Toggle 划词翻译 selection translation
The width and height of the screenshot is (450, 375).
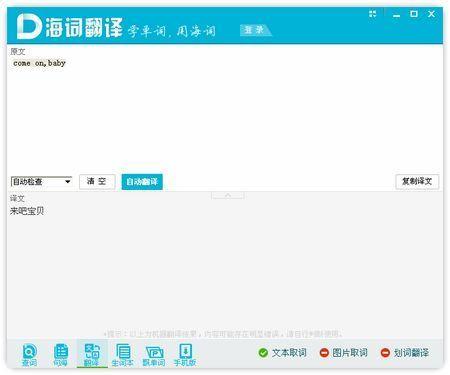pyautogui.click(x=405, y=353)
